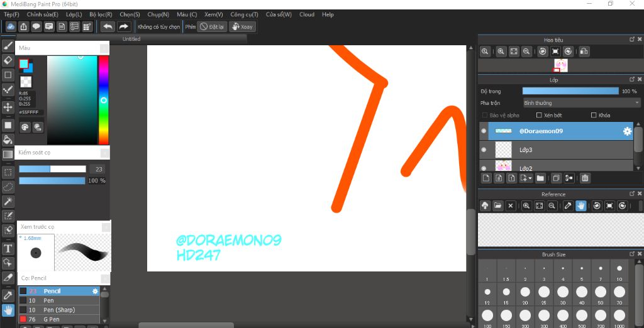Open the Bộ lọc(R) menu

pyautogui.click(x=101, y=14)
